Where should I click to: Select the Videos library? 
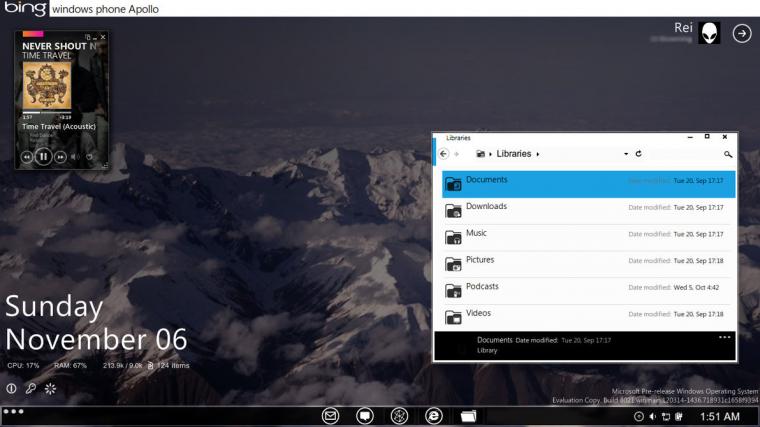pyautogui.click(x=588, y=317)
